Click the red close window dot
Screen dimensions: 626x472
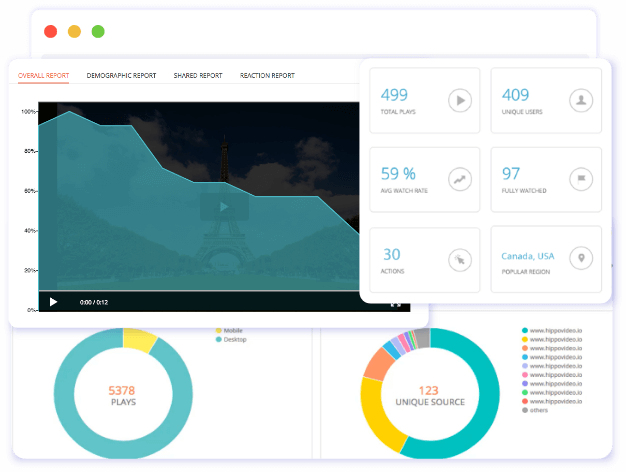point(51,31)
